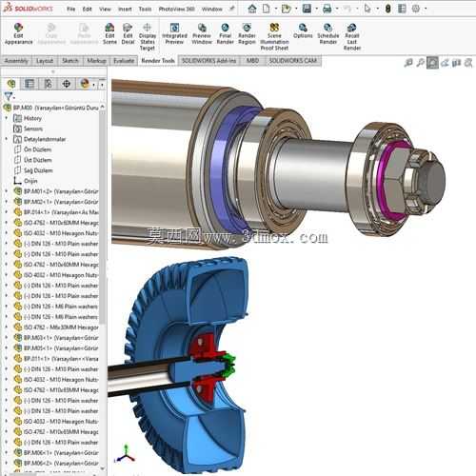Image resolution: width=476 pixels, height=476 pixels.
Task: Open the File menu
Action: point(70,10)
